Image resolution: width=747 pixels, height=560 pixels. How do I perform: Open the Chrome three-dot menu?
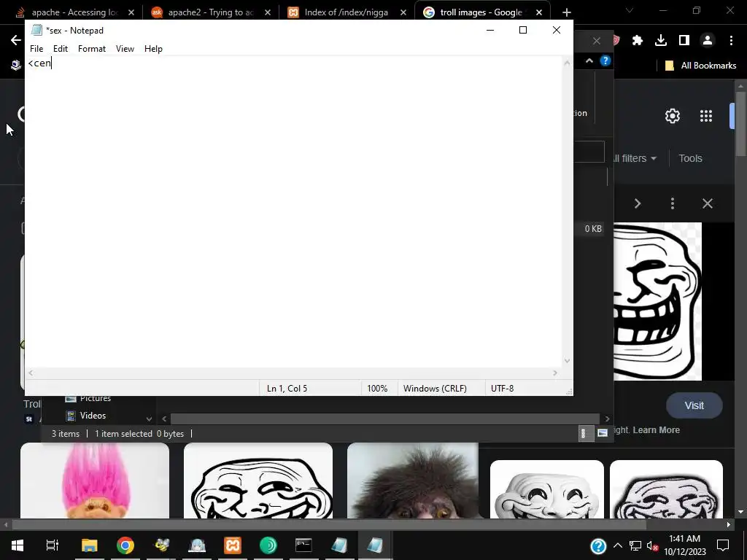tap(731, 41)
